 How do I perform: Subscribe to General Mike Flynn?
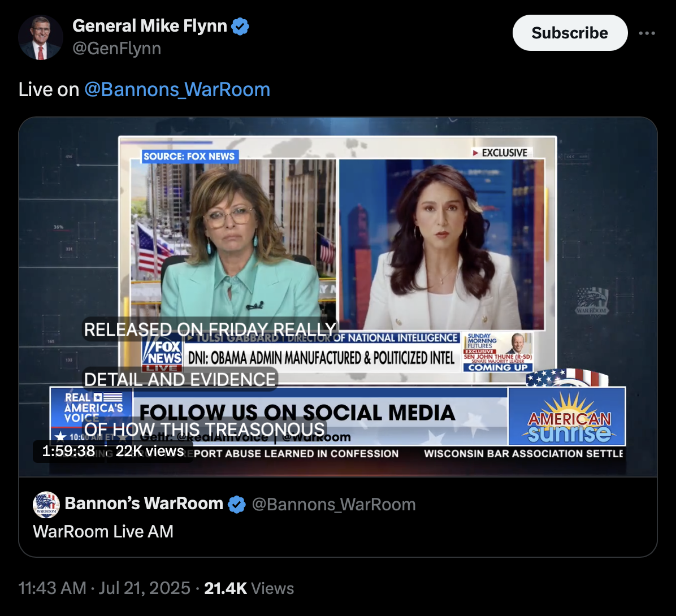click(570, 33)
